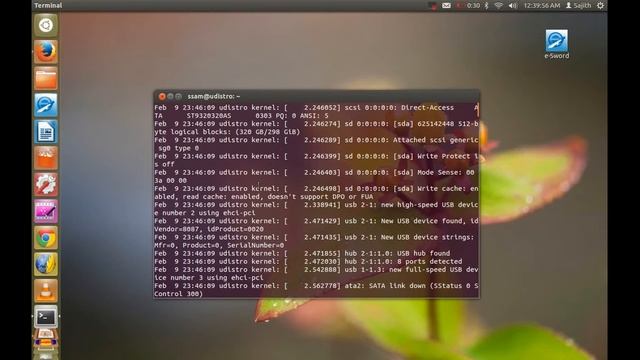
Task: Open the Sajith user menu
Action: coord(578,5)
